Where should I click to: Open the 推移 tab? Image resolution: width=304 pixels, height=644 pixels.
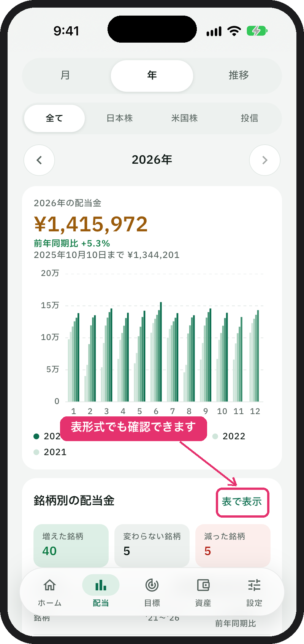coord(239,75)
